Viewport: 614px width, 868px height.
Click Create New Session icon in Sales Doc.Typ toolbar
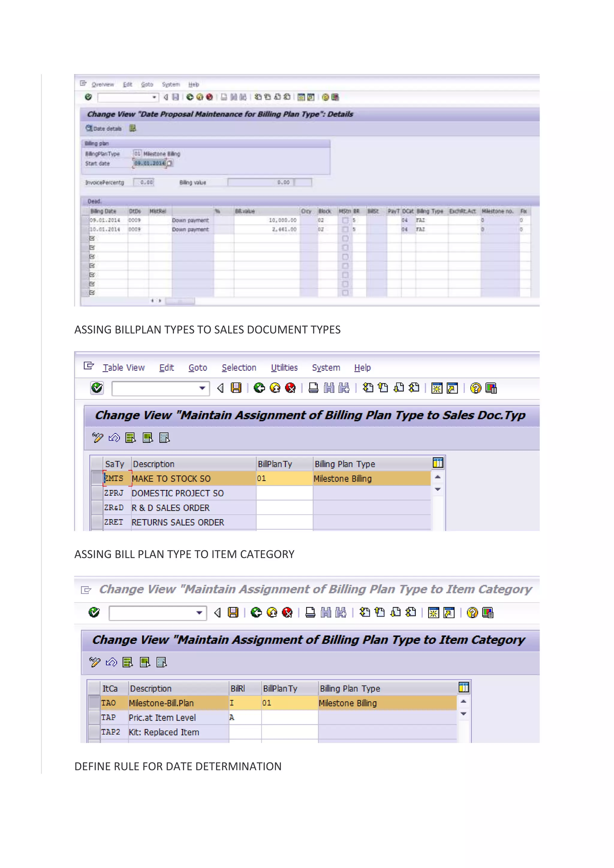437,388
